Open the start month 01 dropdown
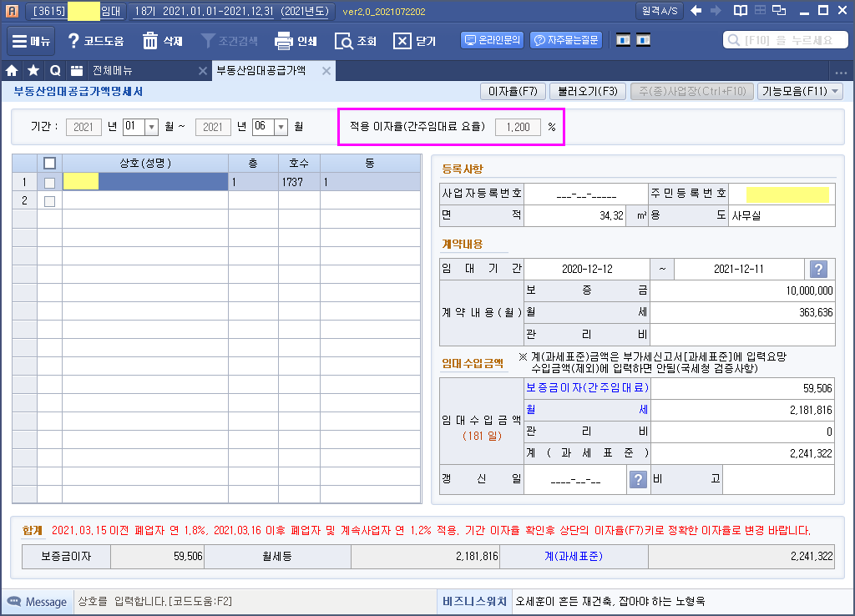 (x=152, y=127)
